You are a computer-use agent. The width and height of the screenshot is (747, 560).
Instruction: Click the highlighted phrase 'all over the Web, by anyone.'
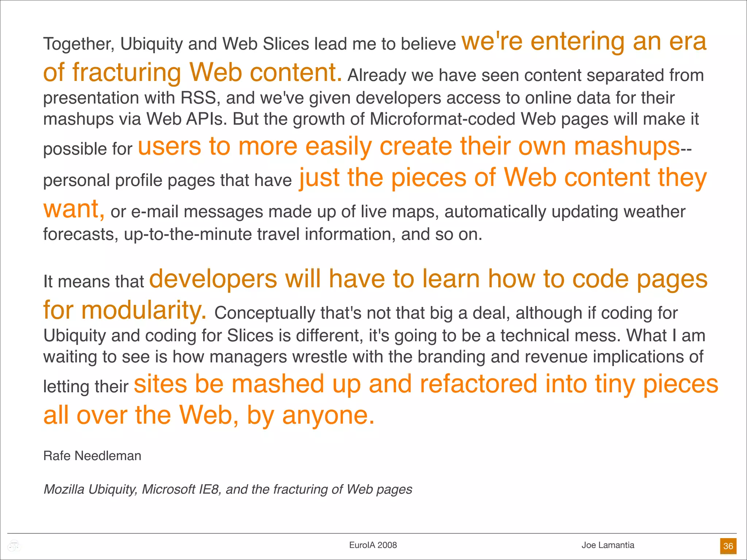pyautogui.click(x=209, y=415)
